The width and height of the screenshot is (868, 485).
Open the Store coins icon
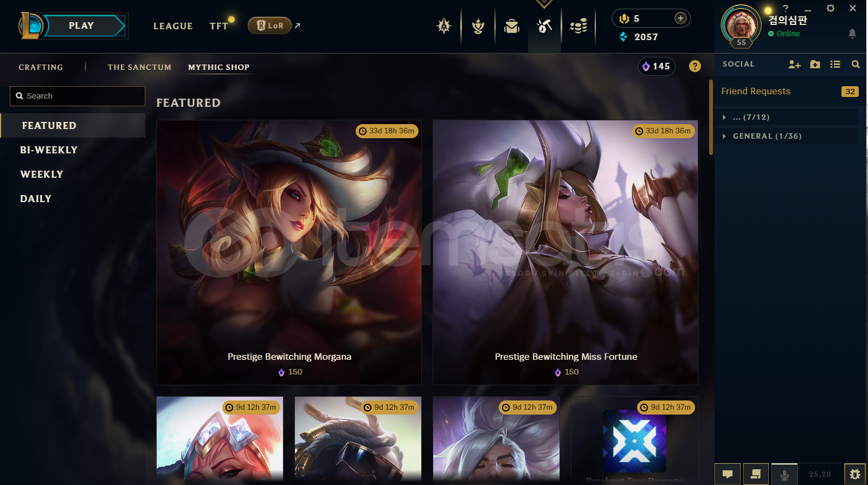click(x=578, y=25)
